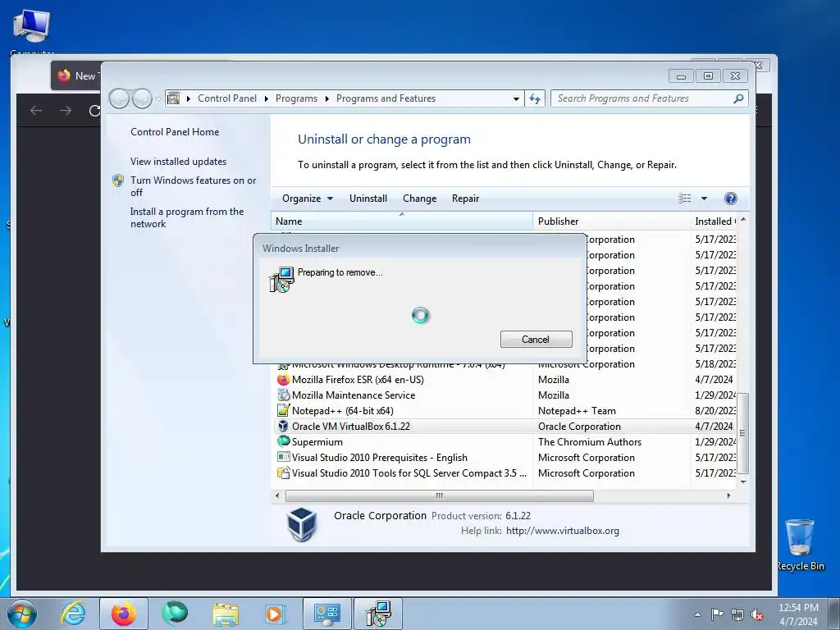Expand the address bar history dropdown
Screen dimensions: 840x630
tap(516, 98)
